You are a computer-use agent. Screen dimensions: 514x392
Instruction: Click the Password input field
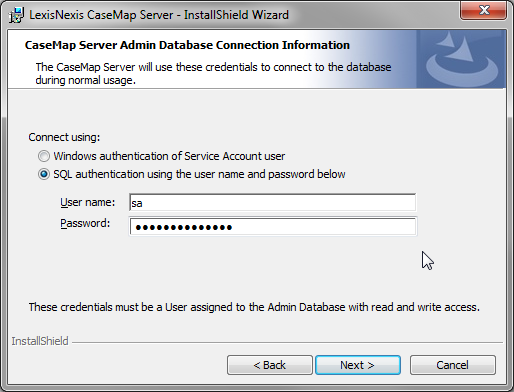(272, 227)
